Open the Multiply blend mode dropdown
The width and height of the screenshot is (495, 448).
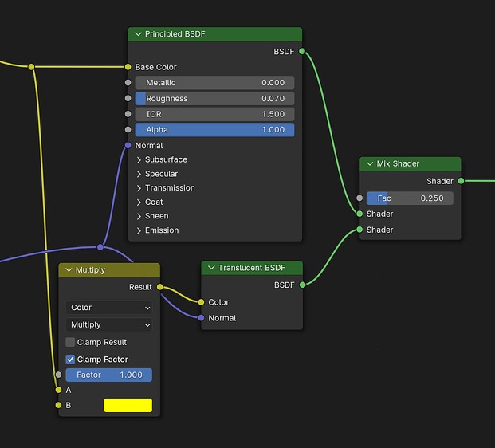(x=109, y=324)
